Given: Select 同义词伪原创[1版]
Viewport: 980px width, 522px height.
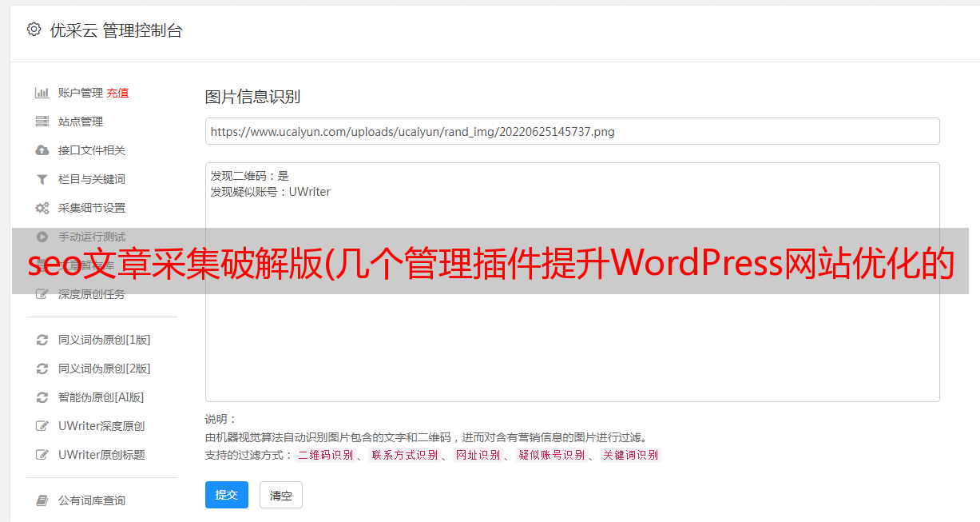Looking at the screenshot, I should point(105,340).
